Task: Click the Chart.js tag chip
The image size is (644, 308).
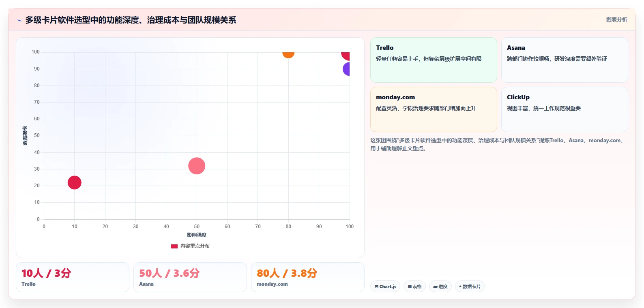Action: pos(385,287)
